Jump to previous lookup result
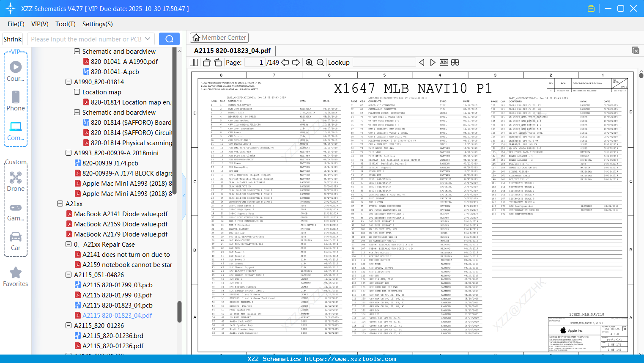This screenshot has width=644, height=363. pyautogui.click(x=422, y=63)
